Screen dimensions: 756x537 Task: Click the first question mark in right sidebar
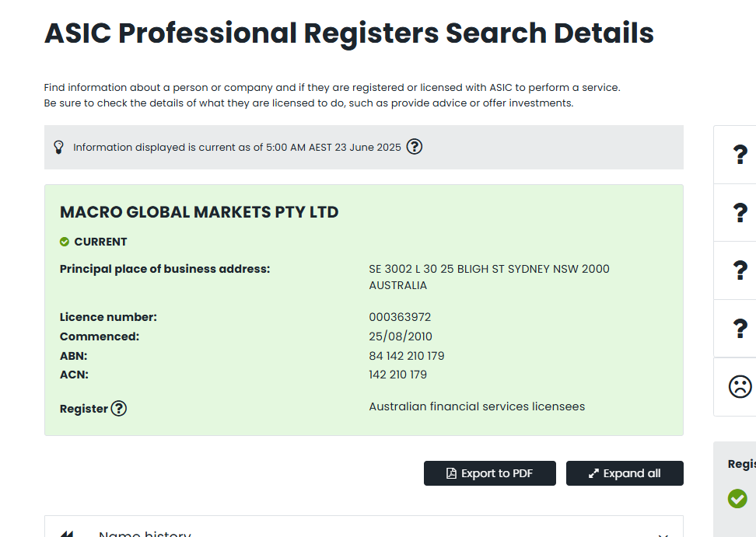(x=740, y=155)
